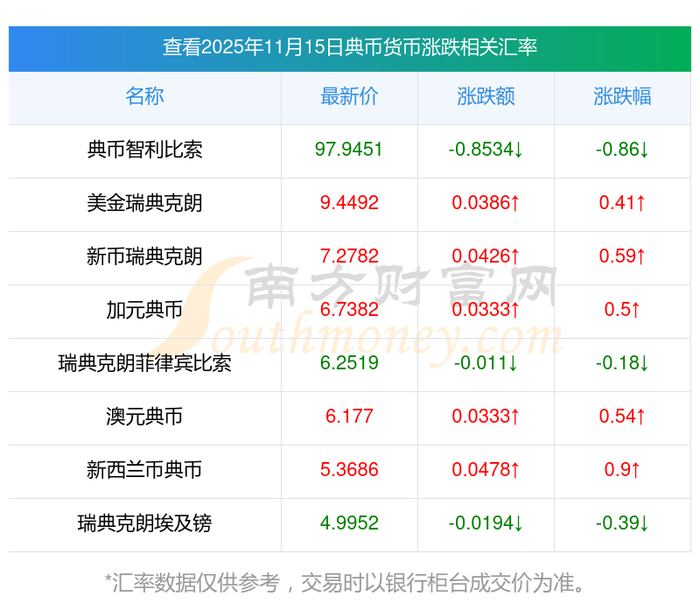Click the 0.0333↑ value in 澳元典币 row
The image size is (700, 610).
(x=486, y=417)
